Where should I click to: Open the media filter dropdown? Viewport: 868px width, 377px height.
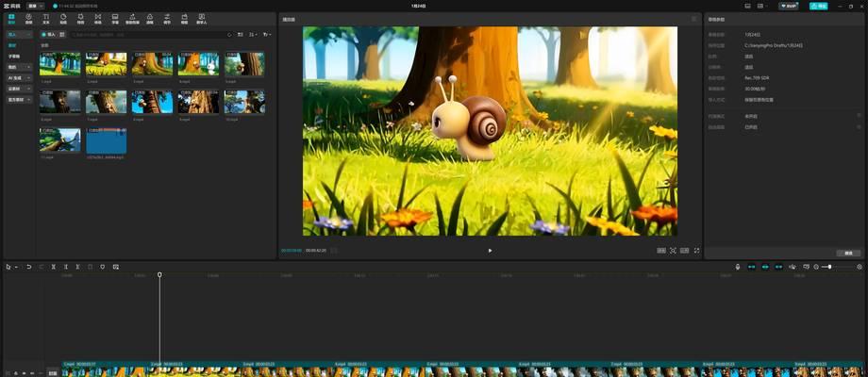point(267,34)
